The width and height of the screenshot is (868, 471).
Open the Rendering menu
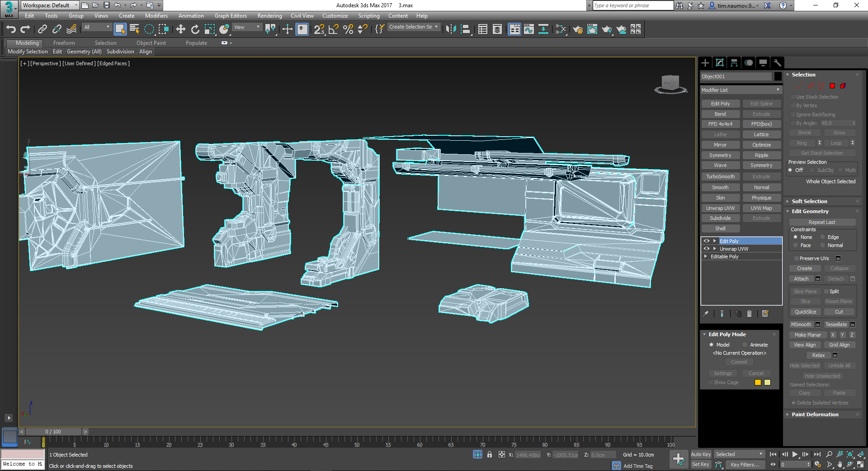pos(270,16)
